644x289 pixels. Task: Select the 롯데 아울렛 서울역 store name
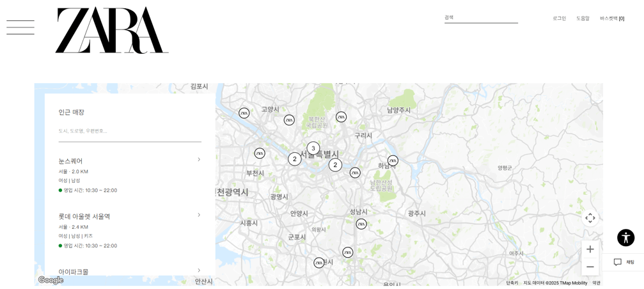(x=84, y=216)
